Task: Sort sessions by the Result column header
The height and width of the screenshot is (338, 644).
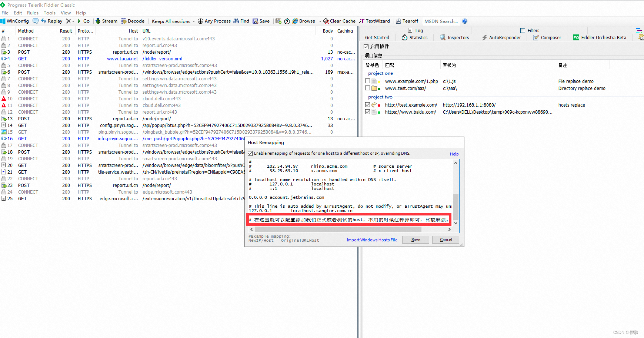Action: point(66,31)
